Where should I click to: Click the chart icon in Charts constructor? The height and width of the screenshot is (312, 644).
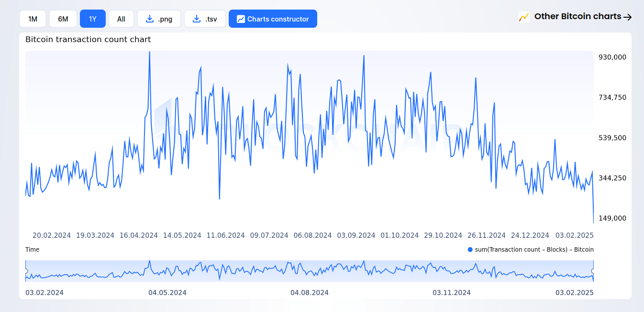coord(241,19)
